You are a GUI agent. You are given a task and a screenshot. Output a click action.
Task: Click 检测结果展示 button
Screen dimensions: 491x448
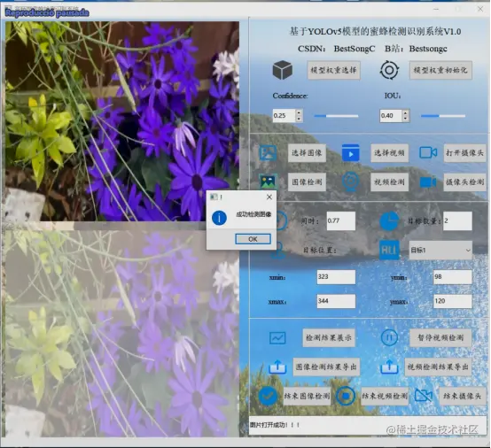329,338
